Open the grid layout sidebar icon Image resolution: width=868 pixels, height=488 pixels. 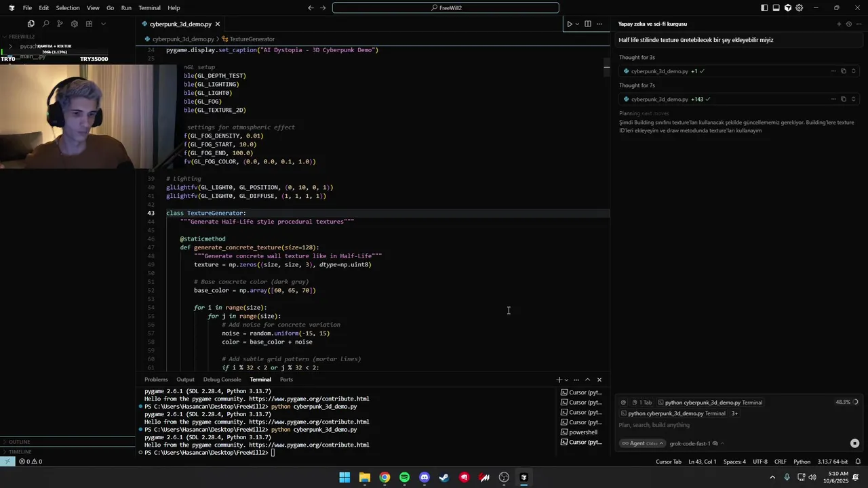[x=89, y=24]
